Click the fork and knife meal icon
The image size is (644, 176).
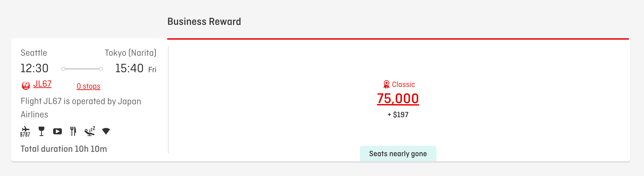click(x=73, y=131)
